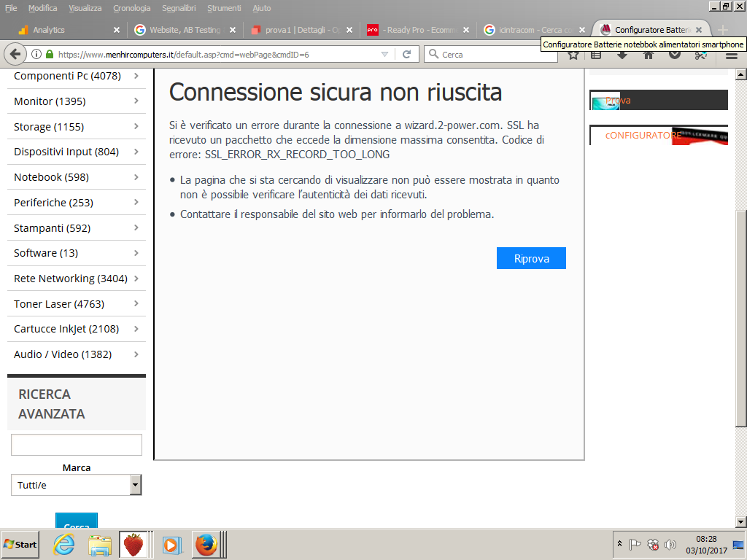Go back using the browser back arrow
747x560 pixels.
click(x=15, y=54)
